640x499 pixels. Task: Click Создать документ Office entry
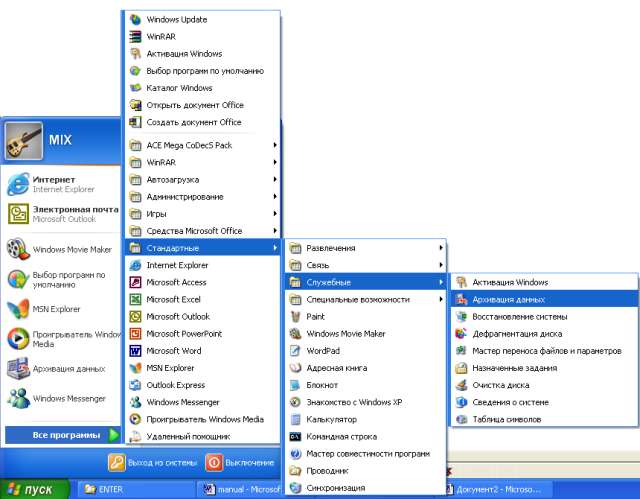[202, 122]
